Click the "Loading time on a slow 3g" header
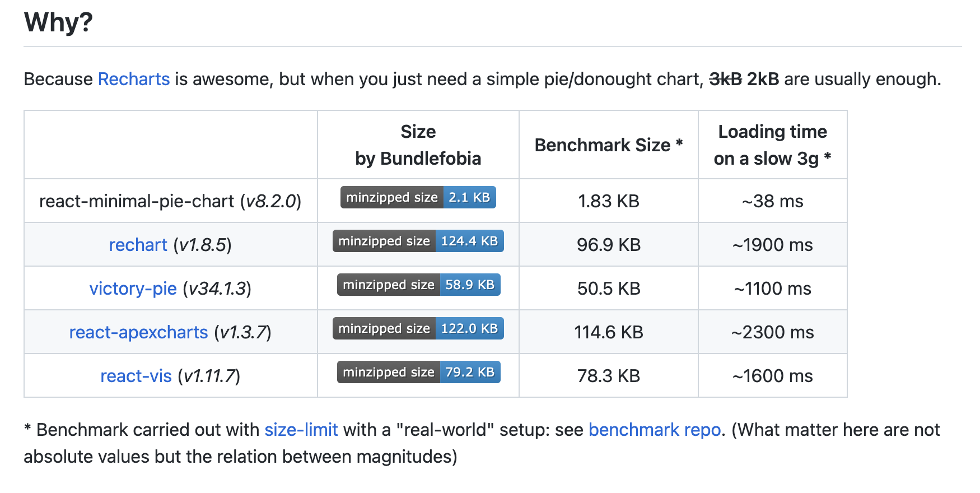 [x=772, y=145]
